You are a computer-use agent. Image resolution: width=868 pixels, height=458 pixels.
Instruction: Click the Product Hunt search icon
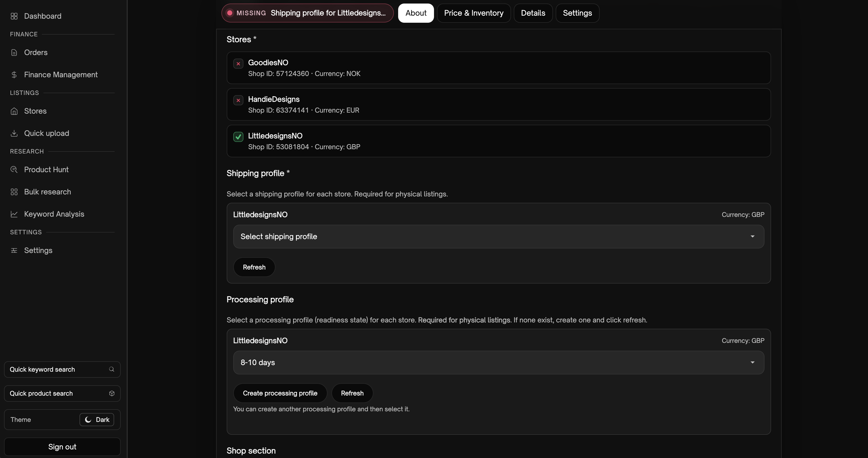tap(14, 169)
